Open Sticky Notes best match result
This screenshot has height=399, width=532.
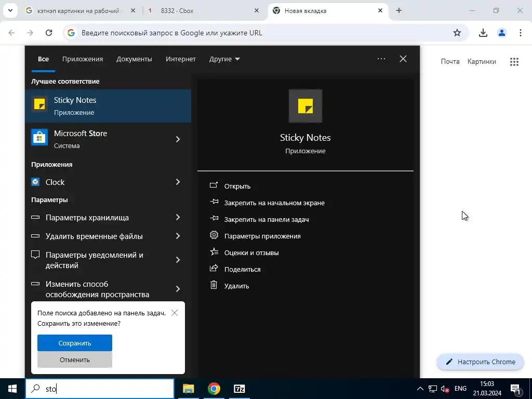pos(108,106)
